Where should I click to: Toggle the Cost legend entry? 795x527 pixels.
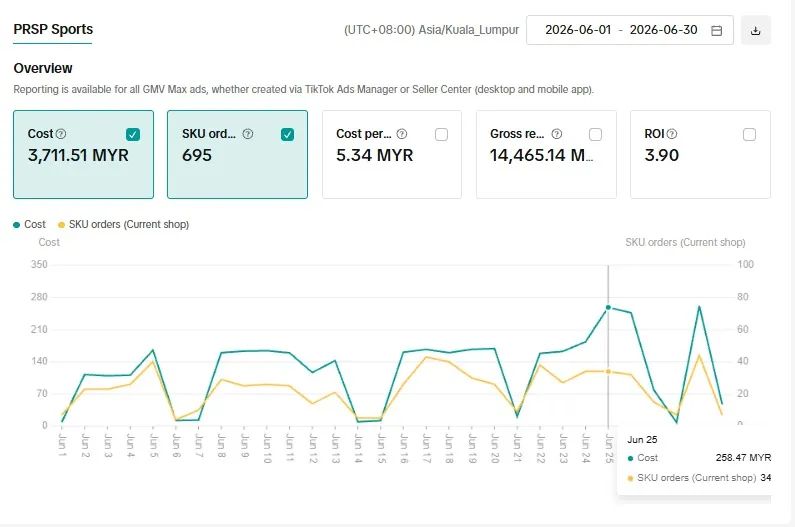click(x=29, y=224)
